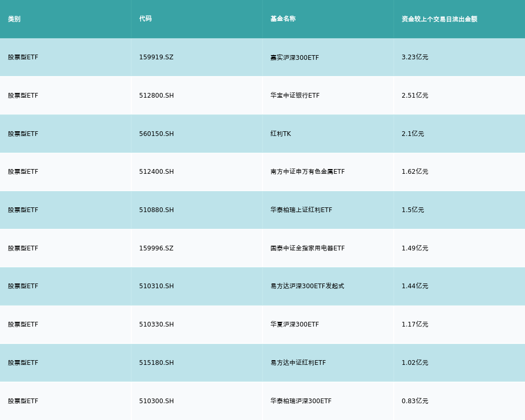Click the 代码 column header

[145, 19]
